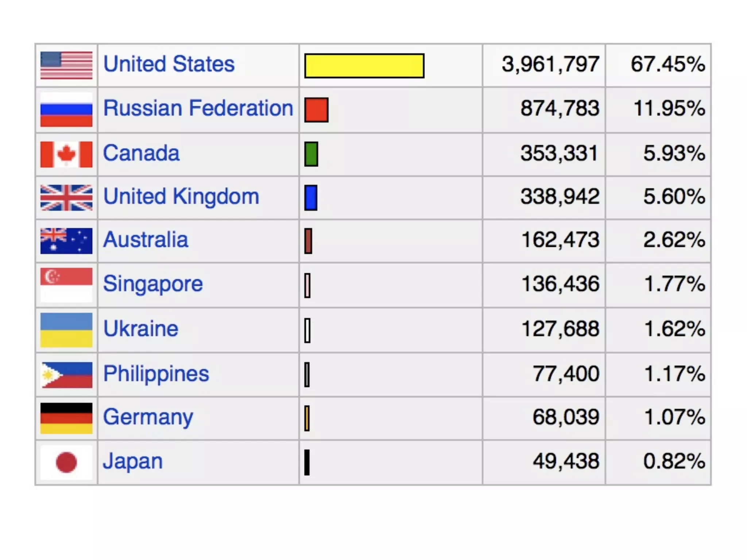
Task: Click the United Kingdom flag icon
Action: [x=66, y=198]
